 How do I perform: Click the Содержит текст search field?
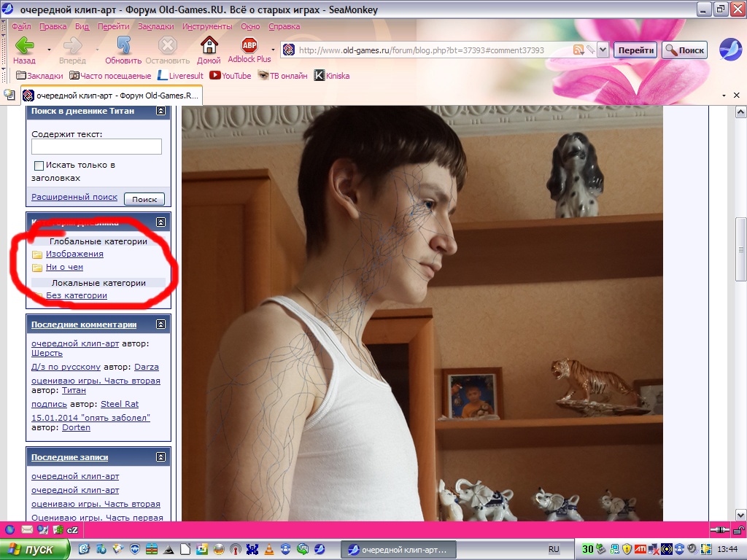click(x=97, y=147)
